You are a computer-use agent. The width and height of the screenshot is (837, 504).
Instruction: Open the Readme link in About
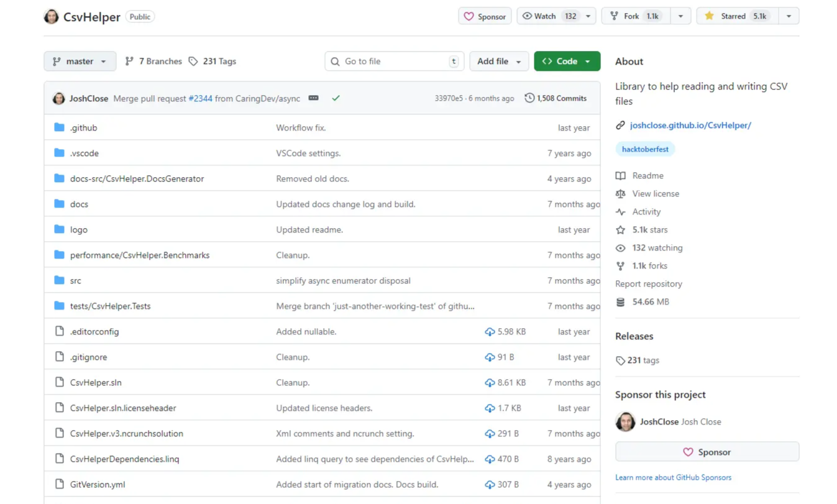(647, 176)
